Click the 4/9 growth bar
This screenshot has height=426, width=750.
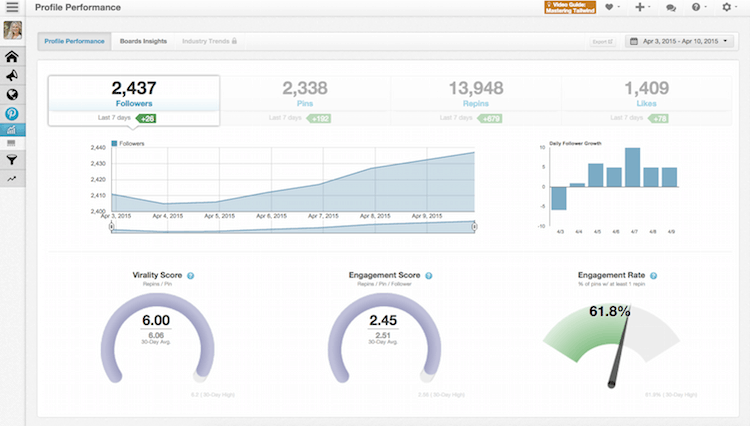coord(669,177)
